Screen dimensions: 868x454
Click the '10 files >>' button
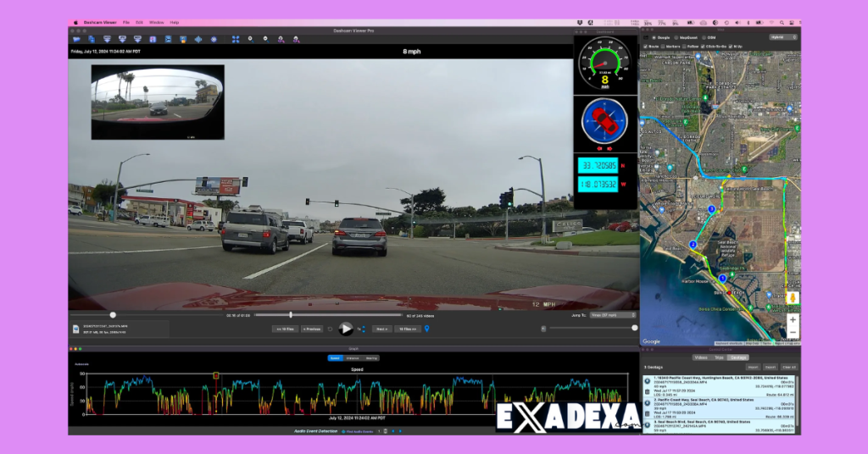(x=408, y=329)
